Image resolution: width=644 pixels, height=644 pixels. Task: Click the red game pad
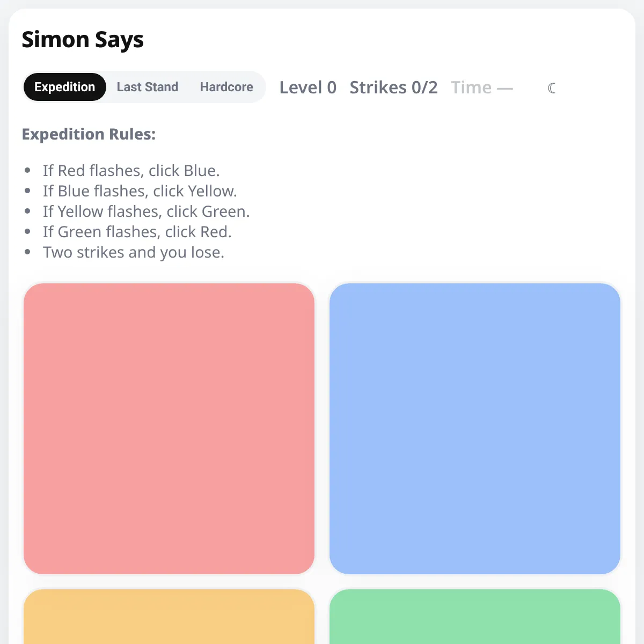(169, 429)
